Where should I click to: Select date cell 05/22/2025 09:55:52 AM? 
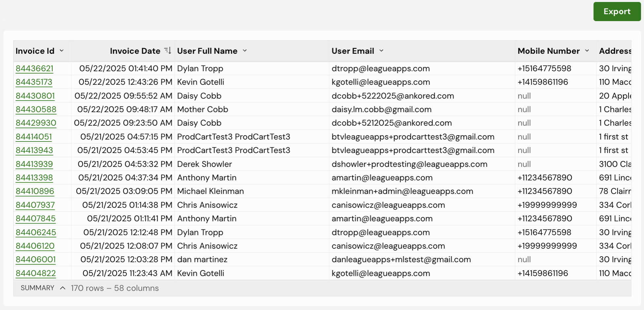pos(123,96)
